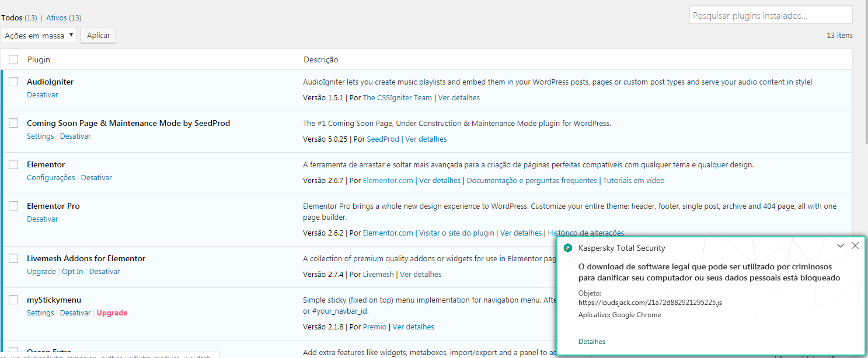Mark the Elementor Pro checkbox

(x=13, y=206)
